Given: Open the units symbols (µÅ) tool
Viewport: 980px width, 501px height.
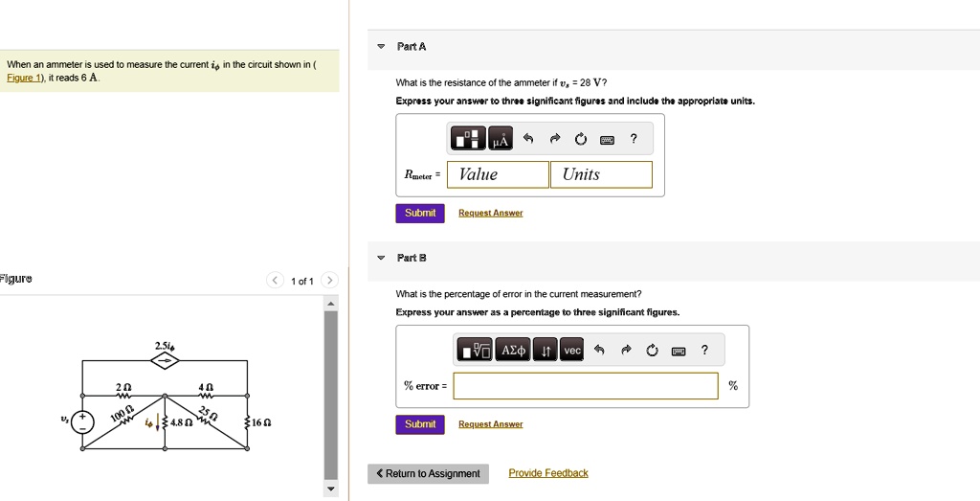Looking at the screenshot, I should 500,139.
